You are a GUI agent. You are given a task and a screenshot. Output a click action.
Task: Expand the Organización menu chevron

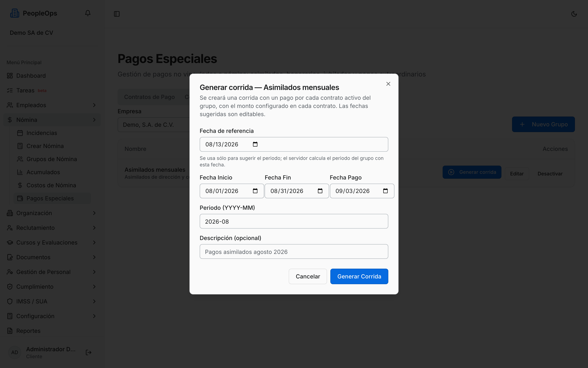click(94, 213)
